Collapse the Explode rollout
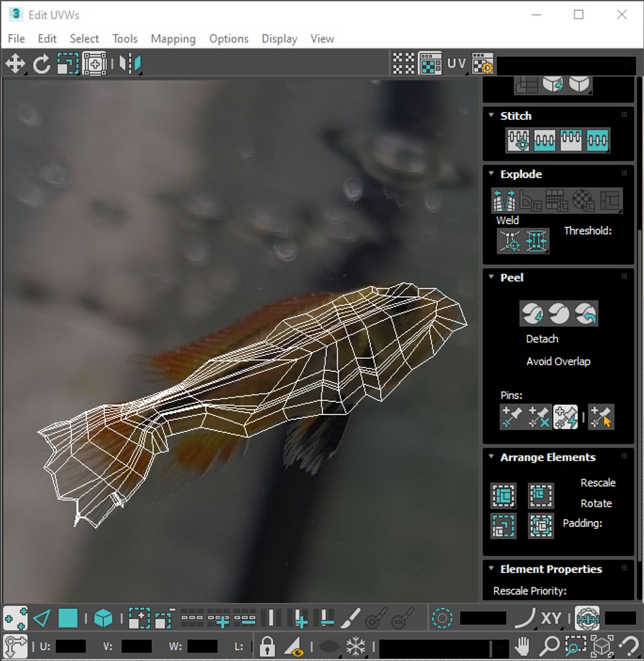The image size is (644, 661). (491, 173)
